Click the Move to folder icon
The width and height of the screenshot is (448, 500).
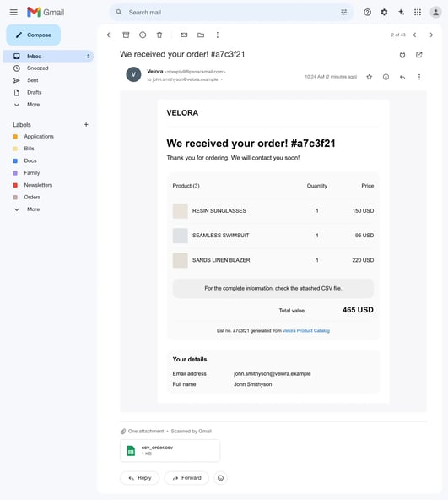coord(201,35)
